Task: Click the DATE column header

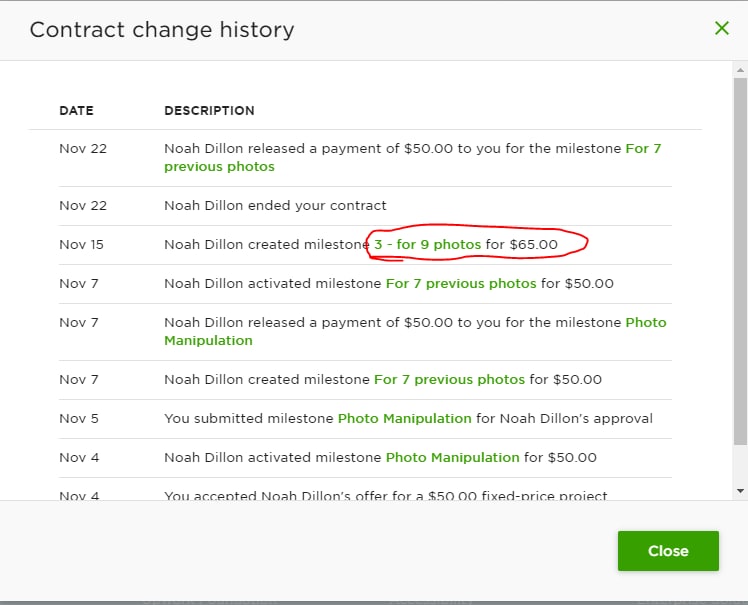Action: [76, 111]
